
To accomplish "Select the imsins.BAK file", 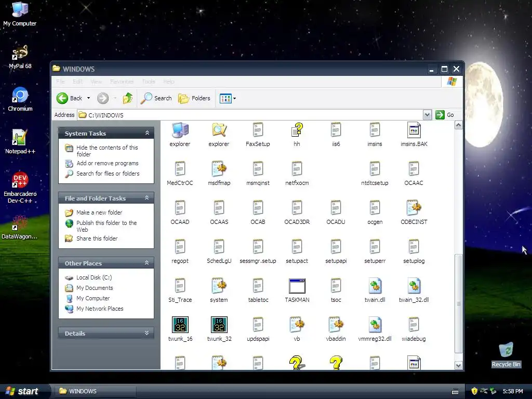I will (x=414, y=130).
